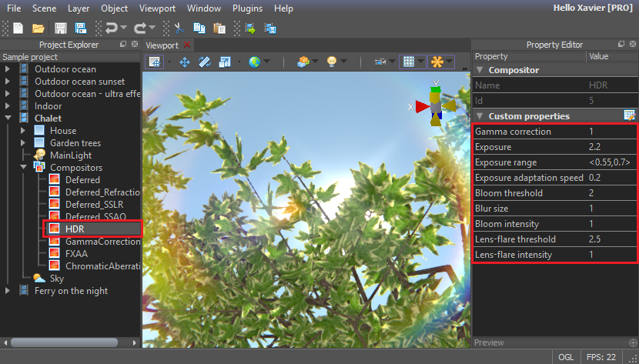
Task: Toggle the viewport grid display button
Action: [x=410, y=62]
